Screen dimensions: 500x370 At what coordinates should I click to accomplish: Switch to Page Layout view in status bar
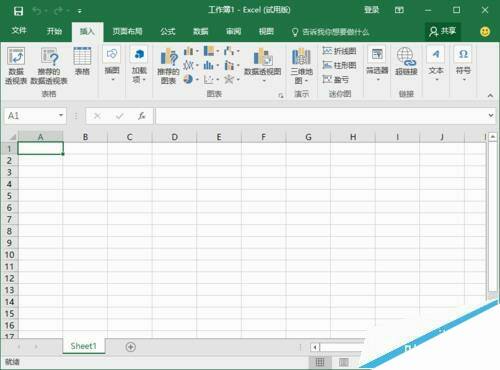344,362
